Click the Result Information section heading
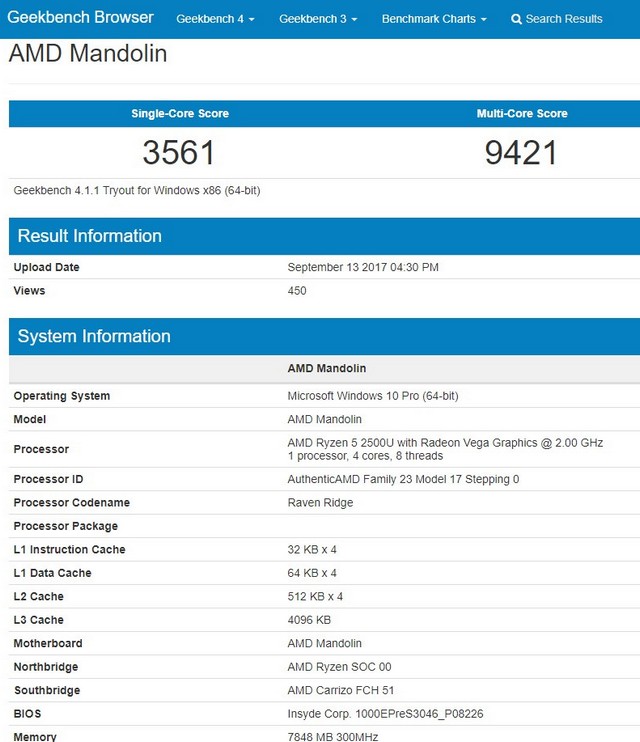Viewport: 640px width, 742px height. pos(90,236)
